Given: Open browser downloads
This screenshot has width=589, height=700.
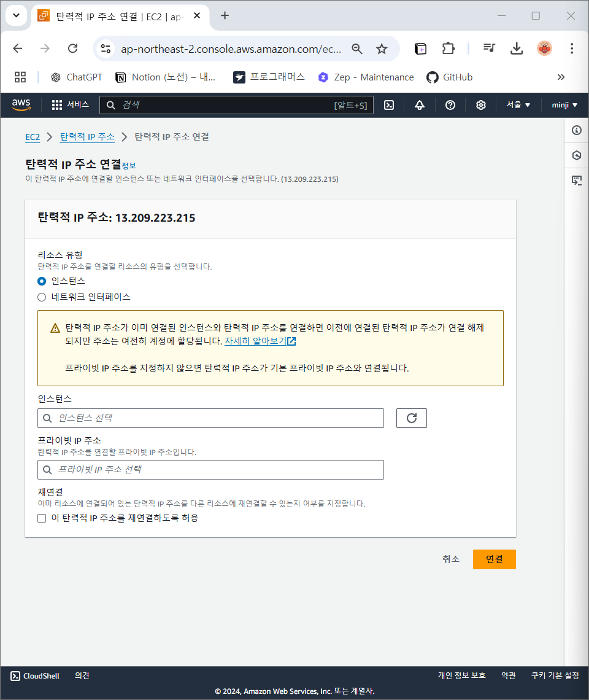Looking at the screenshot, I should (x=517, y=49).
